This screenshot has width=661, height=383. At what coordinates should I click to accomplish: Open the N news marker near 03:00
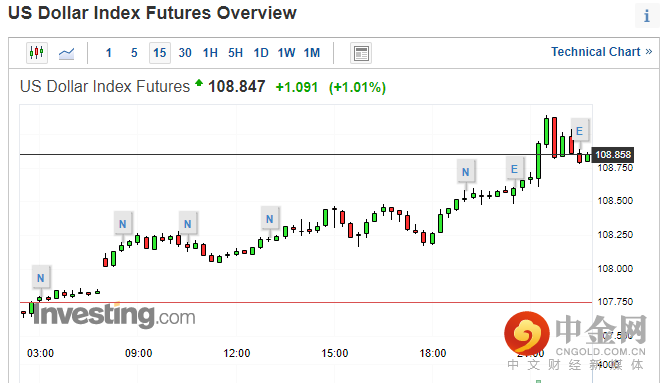41,278
